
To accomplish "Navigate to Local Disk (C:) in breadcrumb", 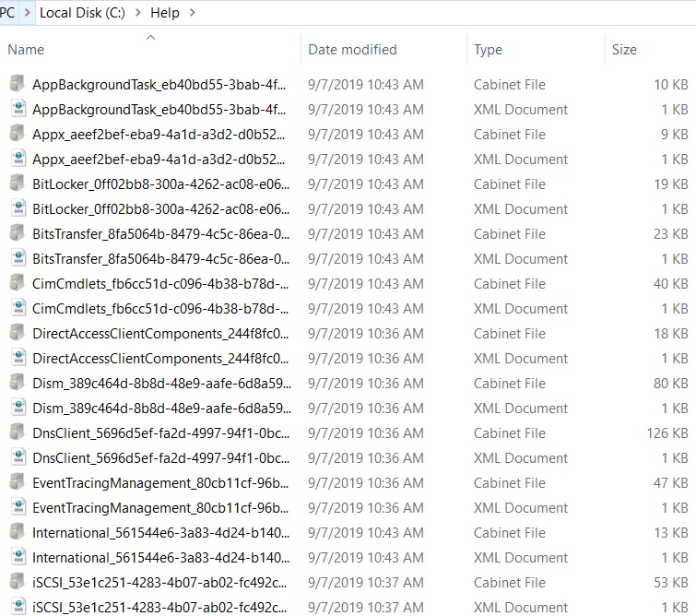I will point(84,13).
